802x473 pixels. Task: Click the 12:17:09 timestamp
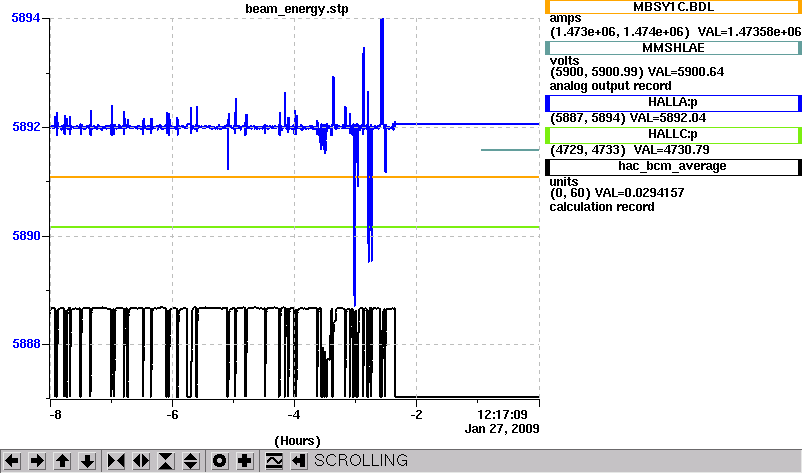point(502,415)
